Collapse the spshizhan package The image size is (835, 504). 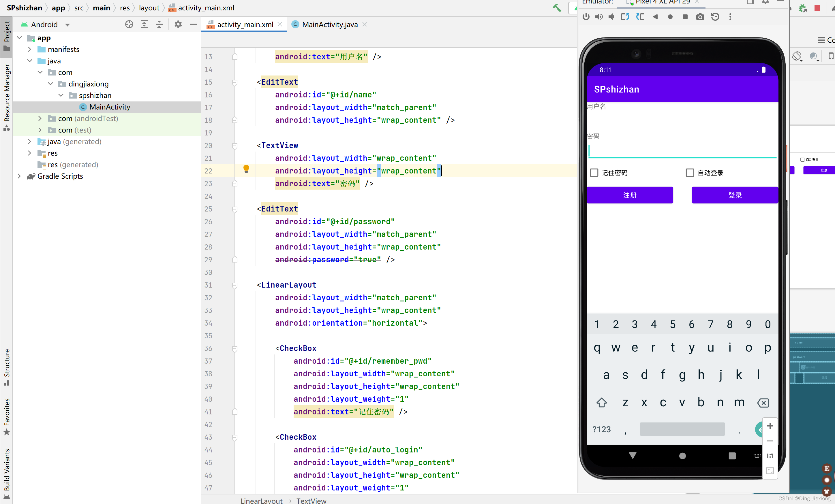pos(61,95)
